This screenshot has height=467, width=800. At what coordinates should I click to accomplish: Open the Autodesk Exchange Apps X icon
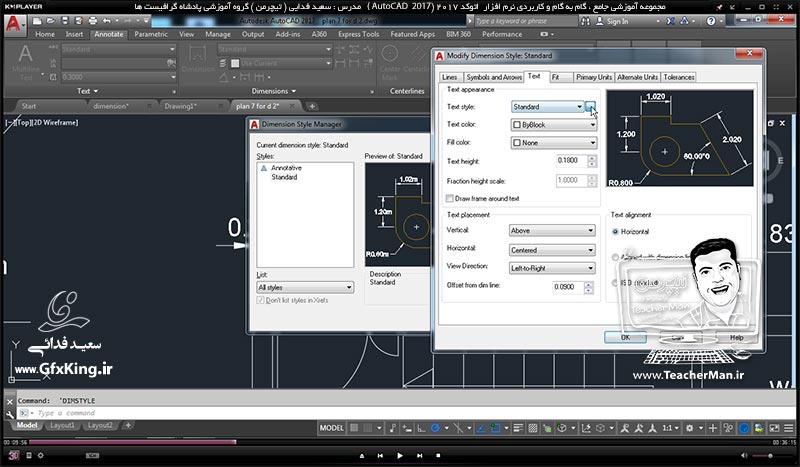click(670, 21)
